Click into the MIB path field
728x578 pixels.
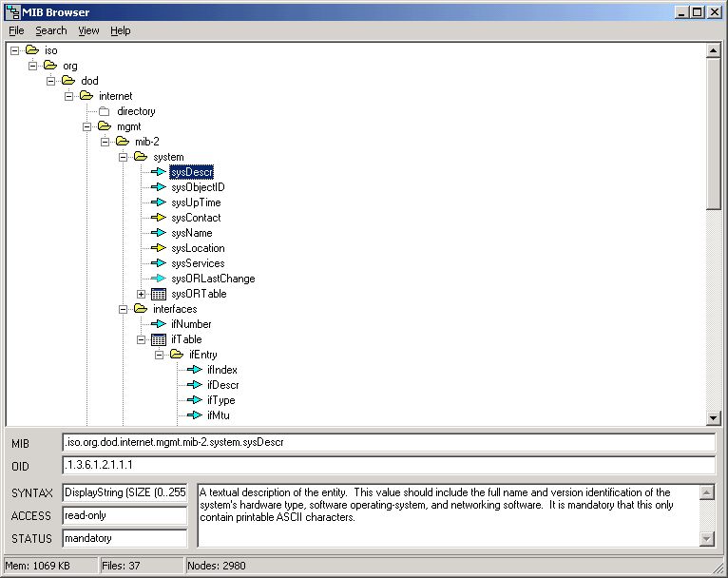388,442
